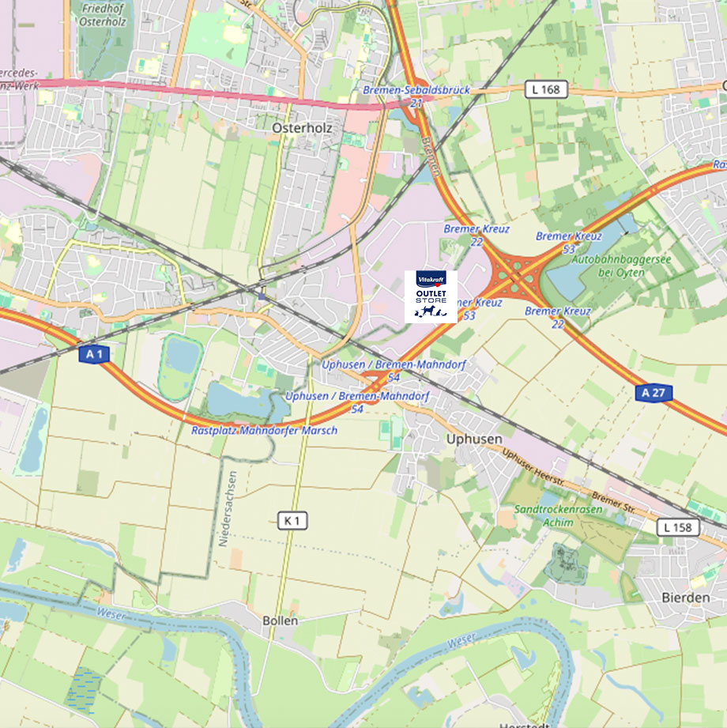Select the L 158 road sign
This screenshot has width=727, height=728.
click(678, 527)
